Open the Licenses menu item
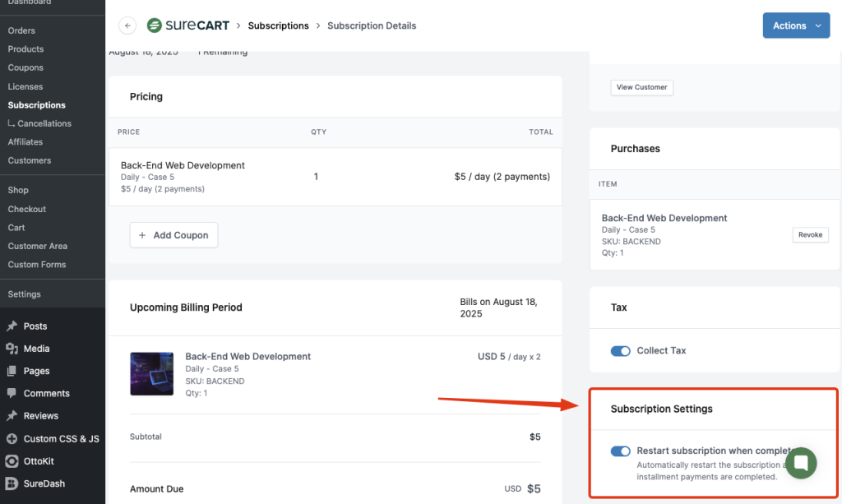The height and width of the screenshot is (504, 842). coord(25,86)
